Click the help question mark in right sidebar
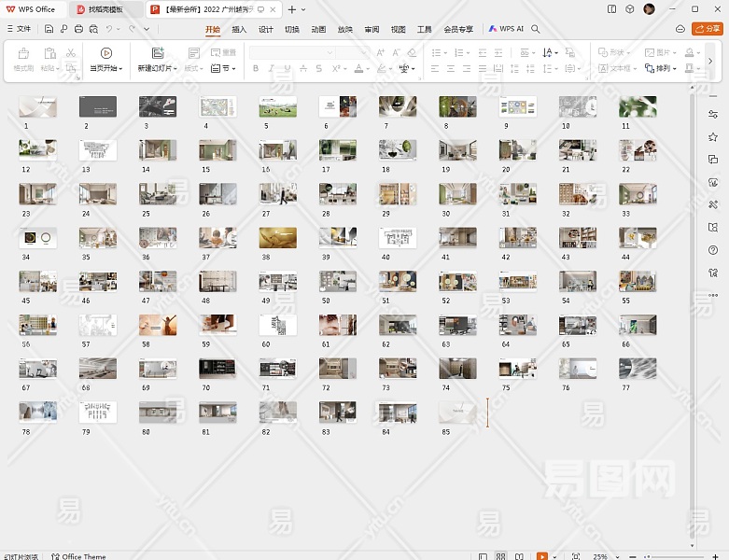This screenshot has width=729, height=560. pyautogui.click(x=713, y=250)
